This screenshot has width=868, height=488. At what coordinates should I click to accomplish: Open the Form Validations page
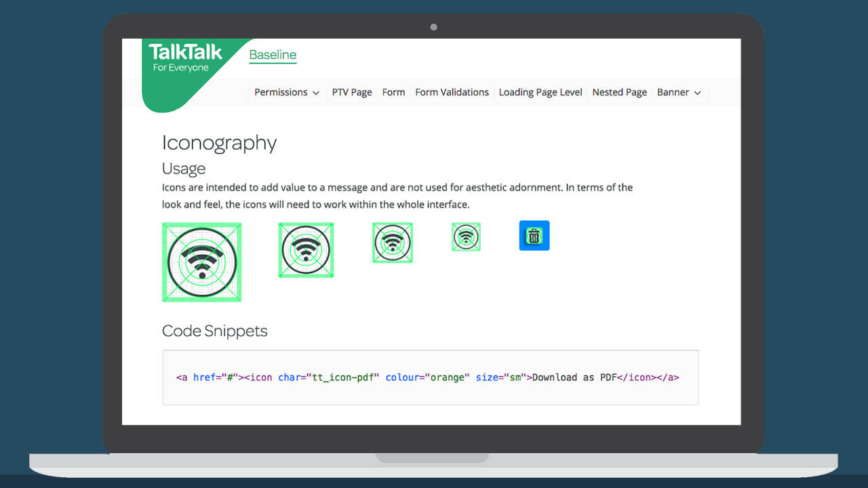click(x=452, y=92)
